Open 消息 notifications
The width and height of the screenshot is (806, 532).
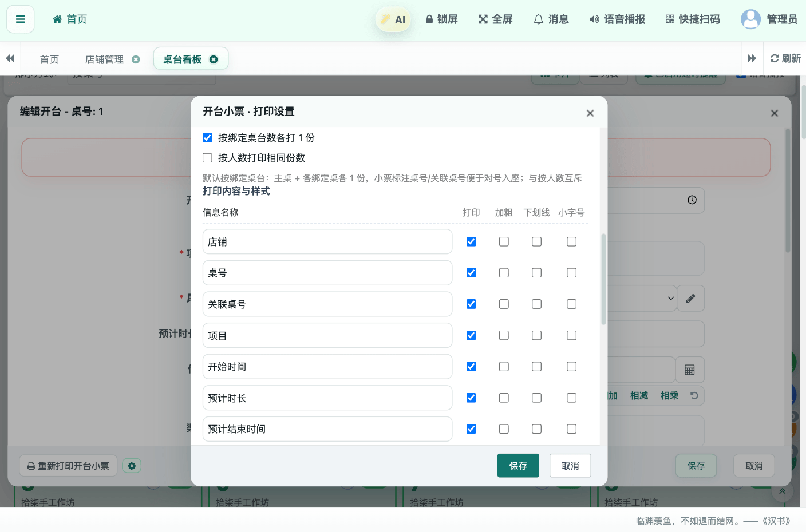click(551, 19)
